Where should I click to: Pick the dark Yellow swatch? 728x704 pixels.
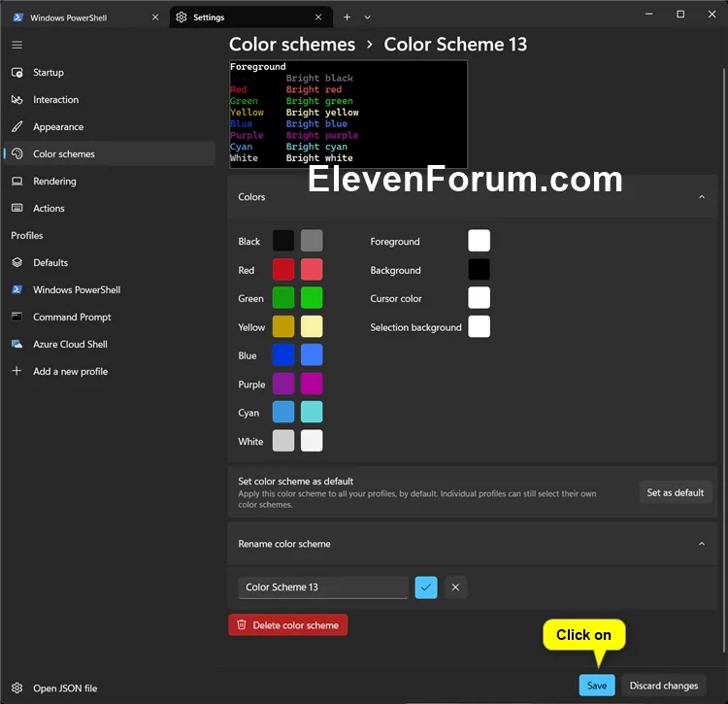[283, 326]
